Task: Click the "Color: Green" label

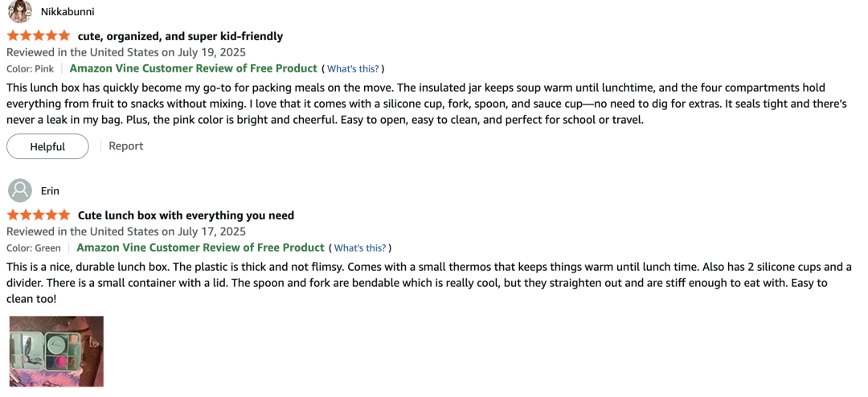Action: coord(34,248)
